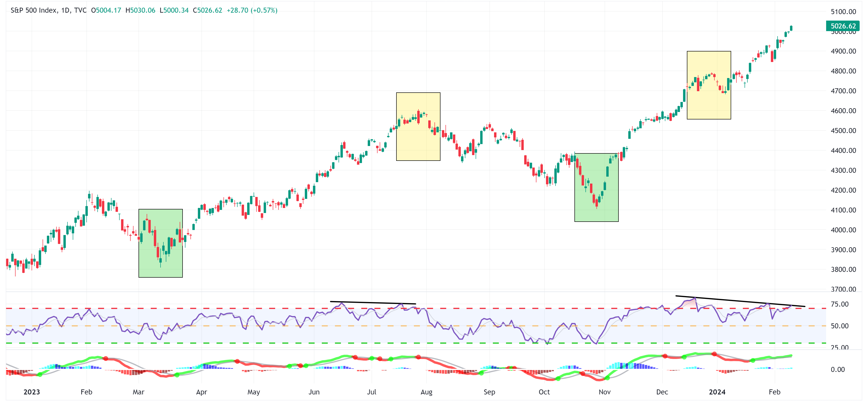Click the 2023 label on time axis
Image resolution: width=868 pixels, height=404 pixels.
pyautogui.click(x=32, y=392)
